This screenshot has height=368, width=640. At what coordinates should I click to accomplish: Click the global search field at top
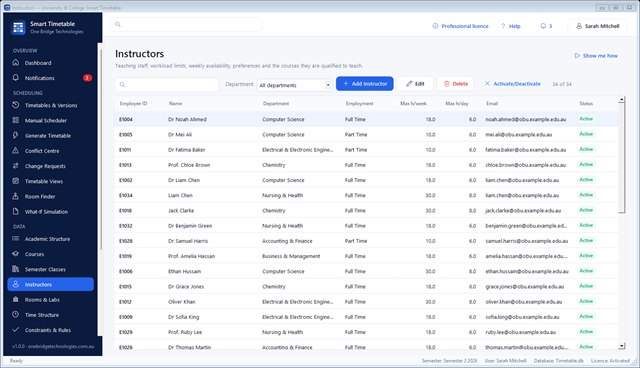[186, 24]
